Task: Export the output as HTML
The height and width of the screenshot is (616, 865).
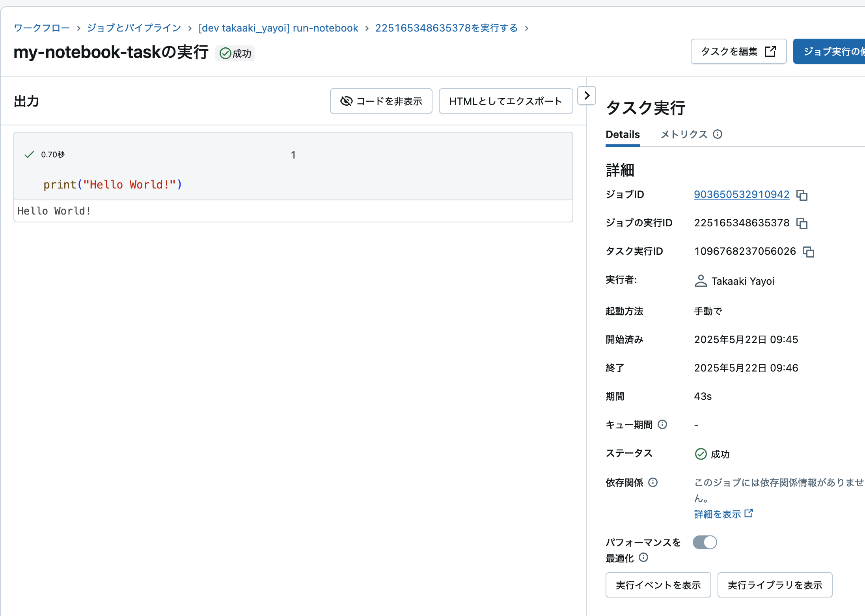Action: click(x=506, y=101)
